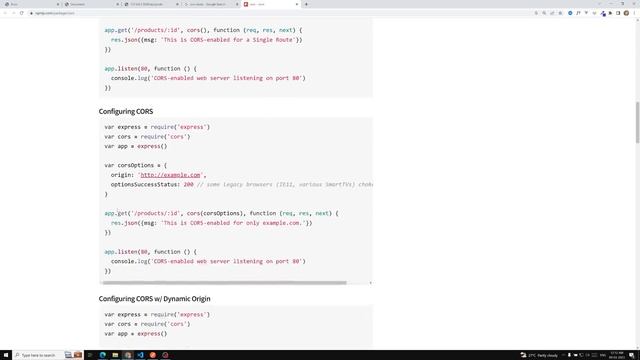Switch to the third browser tab
The height and width of the screenshot is (360, 640).
point(151,4)
